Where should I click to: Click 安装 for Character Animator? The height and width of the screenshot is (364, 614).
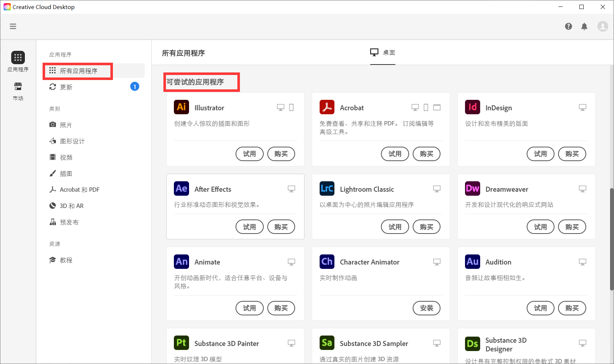tap(426, 308)
